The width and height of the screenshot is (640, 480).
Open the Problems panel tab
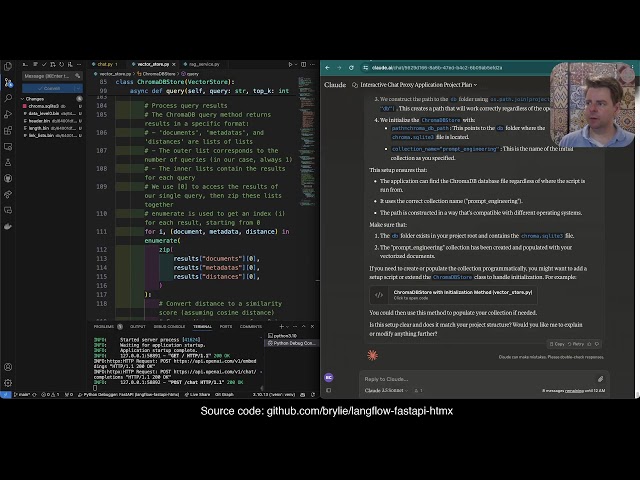[x=104, y=327]
